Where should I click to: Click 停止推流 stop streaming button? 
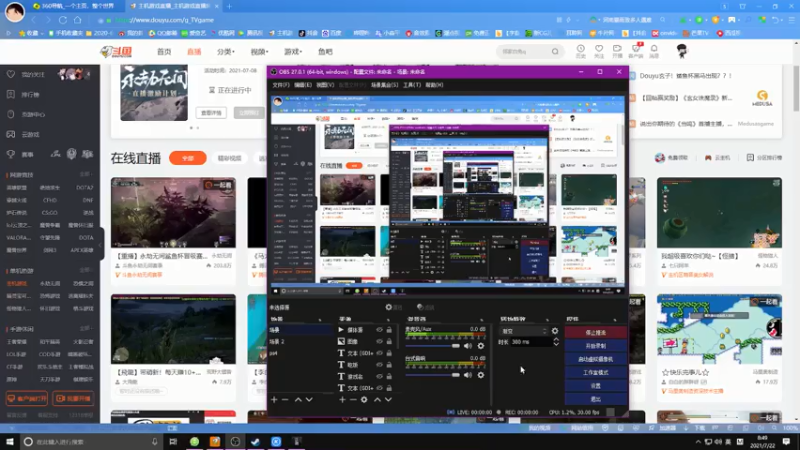click(595, 332)
